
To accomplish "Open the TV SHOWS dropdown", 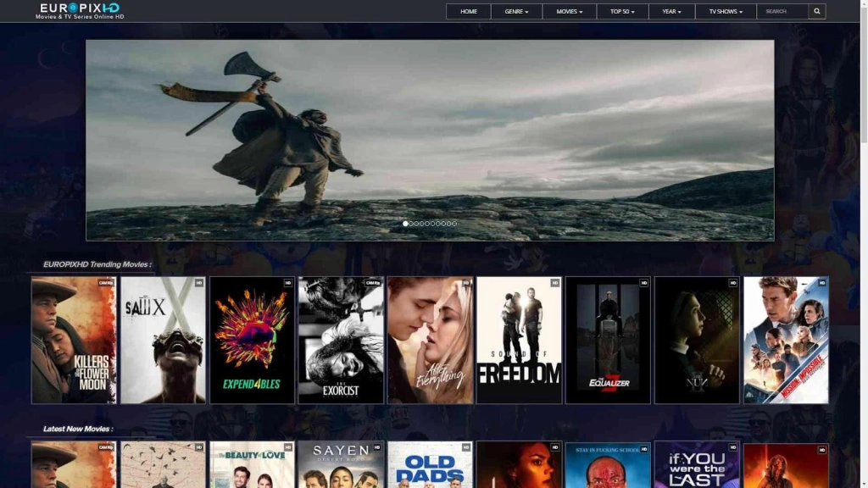I will [x=725, y=11].
